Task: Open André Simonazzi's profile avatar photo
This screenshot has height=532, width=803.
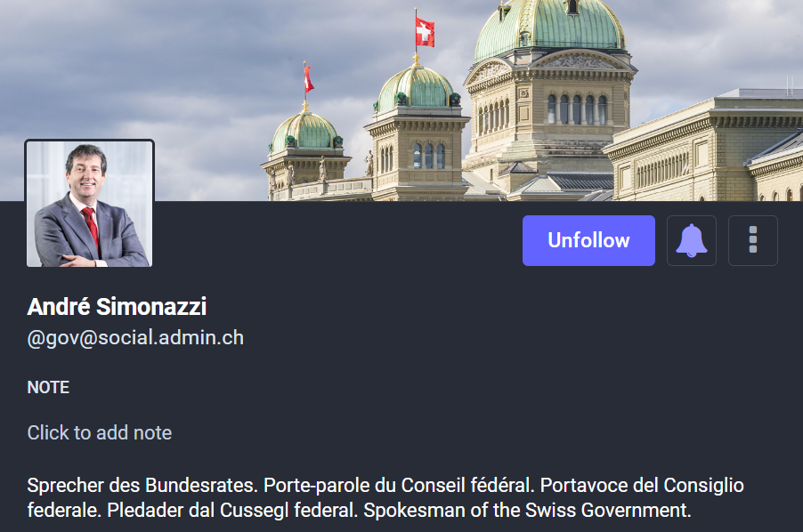Action: 89,204
